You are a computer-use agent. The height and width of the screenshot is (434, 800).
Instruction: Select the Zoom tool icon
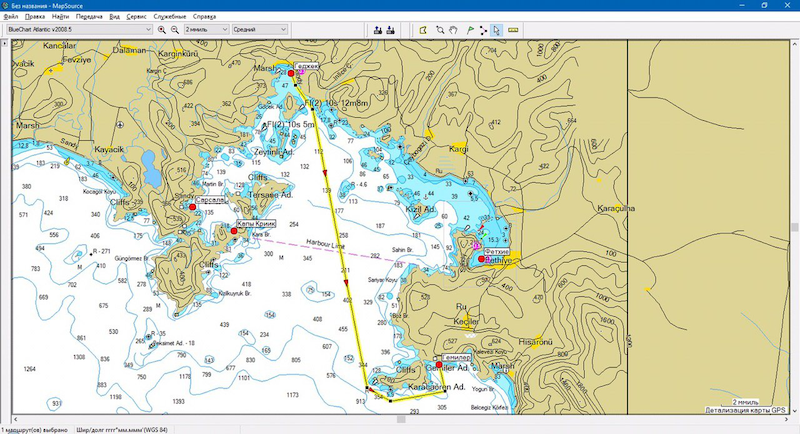tap(440, 30)
